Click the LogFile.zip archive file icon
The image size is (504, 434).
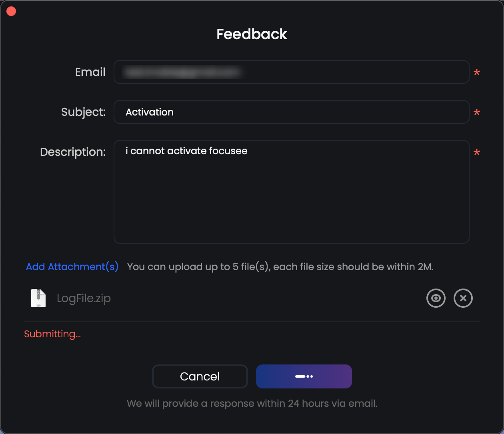pyautogui.click(x=38, y=298)
